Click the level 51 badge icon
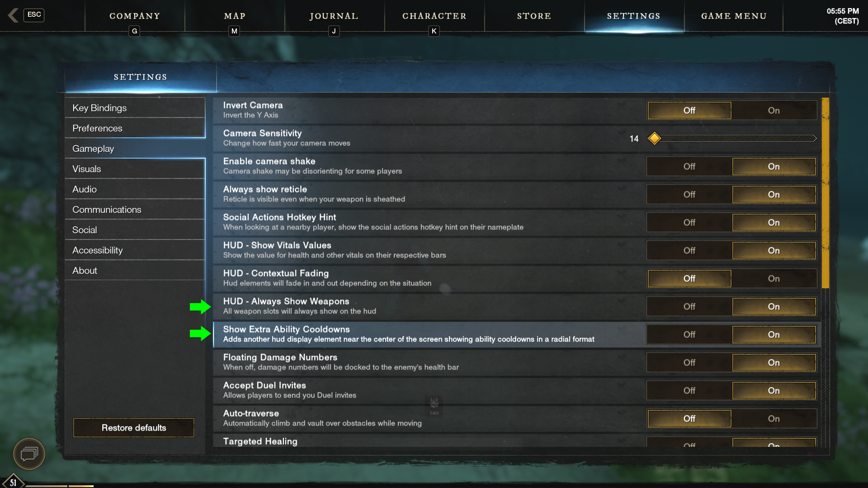The width and height of the screenshot is (868, 488). (x=13, y=482)
